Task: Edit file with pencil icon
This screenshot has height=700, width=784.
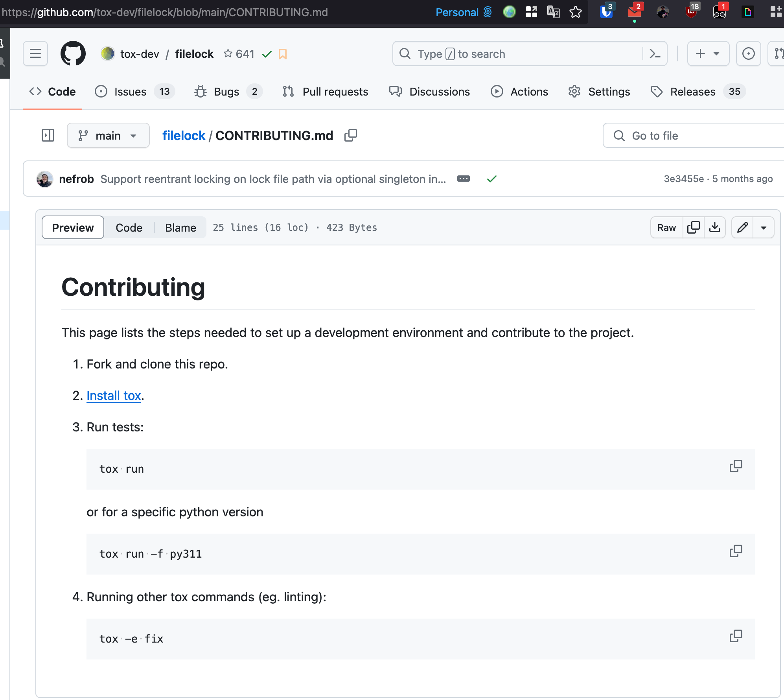Action: pyautogui.click(x=742, y=227)
